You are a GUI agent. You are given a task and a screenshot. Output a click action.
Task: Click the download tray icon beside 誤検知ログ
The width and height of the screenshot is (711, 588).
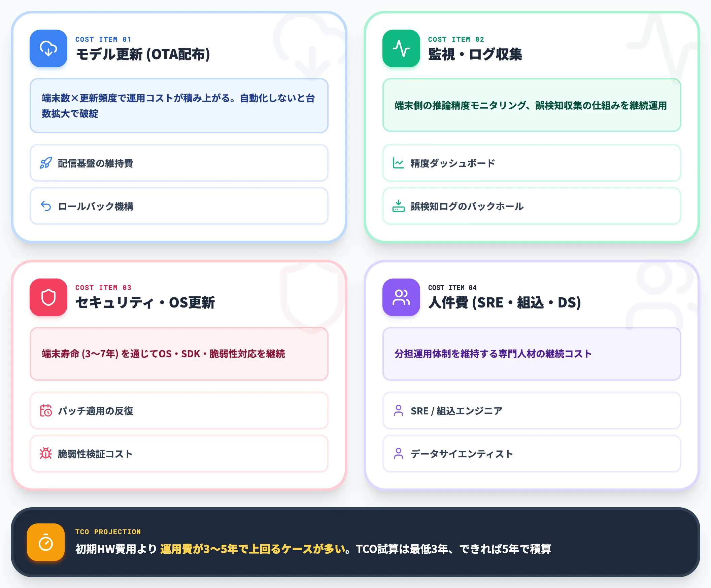(399, 206)
